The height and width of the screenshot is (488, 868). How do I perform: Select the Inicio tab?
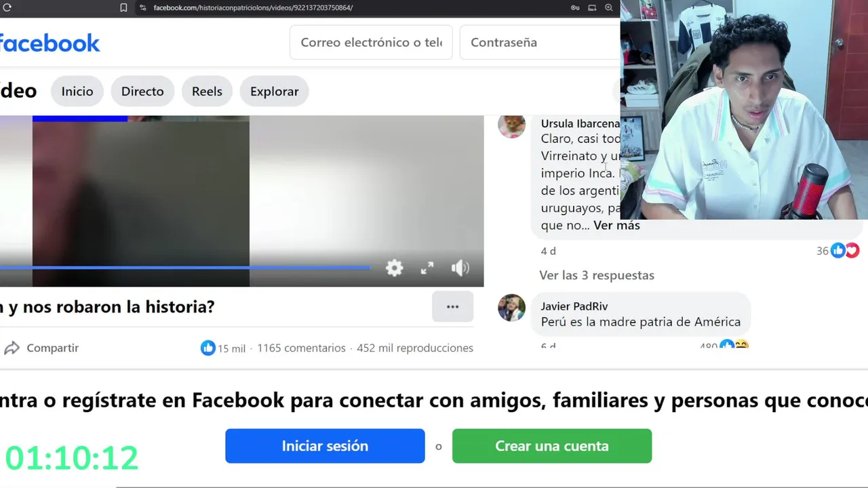click(77, 91)
